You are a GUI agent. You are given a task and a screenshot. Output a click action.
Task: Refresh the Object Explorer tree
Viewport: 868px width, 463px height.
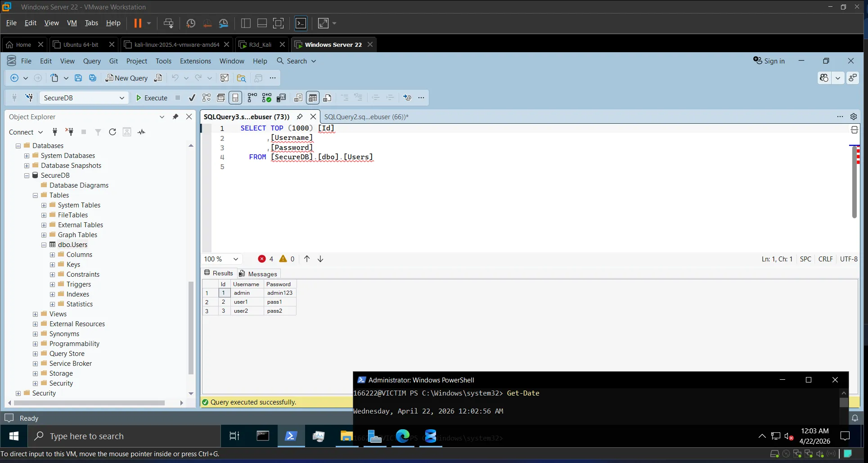pos(112,132)
